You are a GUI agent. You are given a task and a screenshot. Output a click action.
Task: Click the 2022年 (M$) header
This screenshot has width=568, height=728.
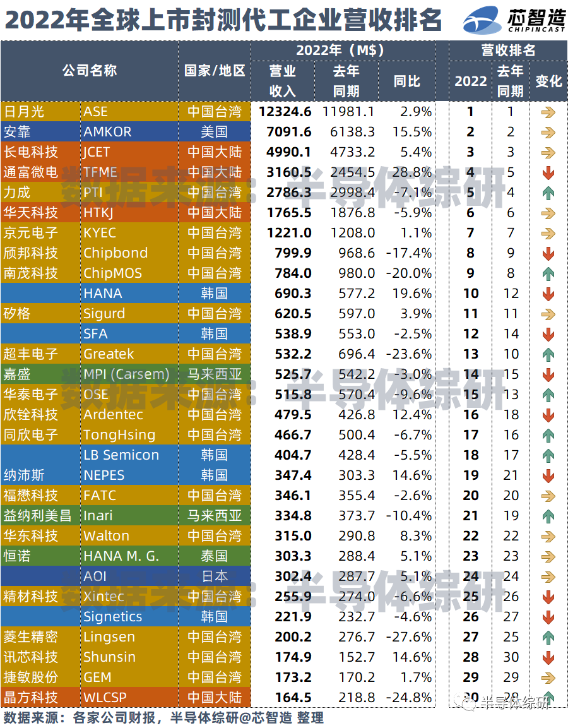[x=343, y=50]
